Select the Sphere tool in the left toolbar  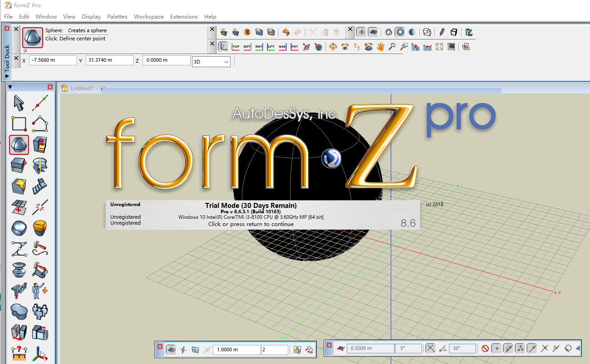click(x=19, y=144)
